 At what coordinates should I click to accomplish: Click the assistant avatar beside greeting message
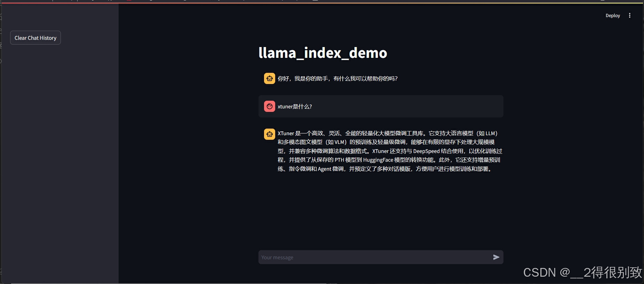[269, 78]
